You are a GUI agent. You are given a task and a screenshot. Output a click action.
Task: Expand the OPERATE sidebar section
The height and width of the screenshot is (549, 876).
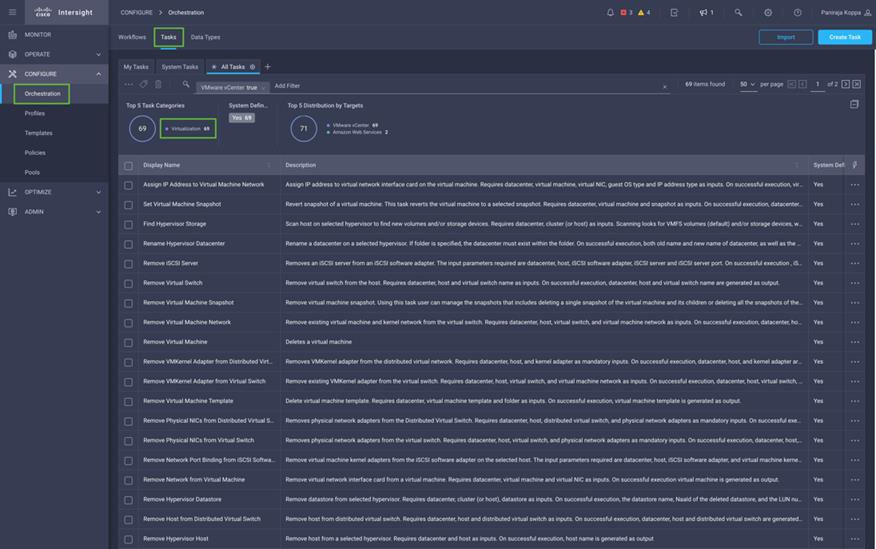click(54, 54)
